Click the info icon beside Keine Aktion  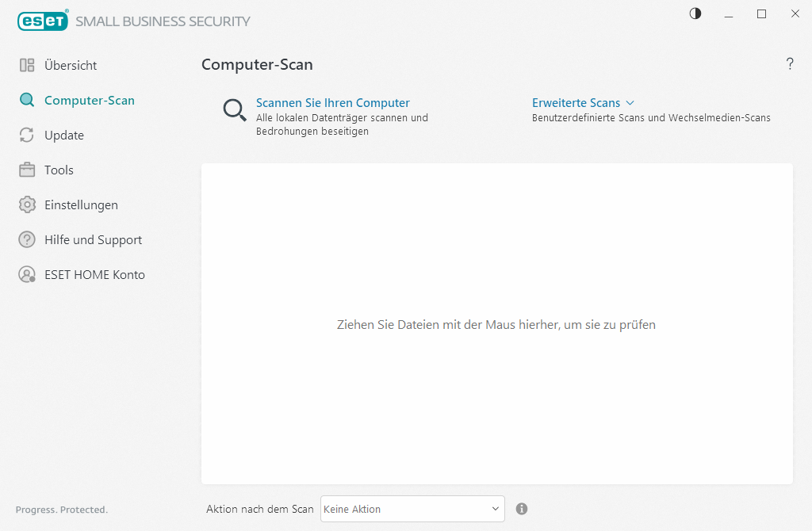tap(522, 509)
